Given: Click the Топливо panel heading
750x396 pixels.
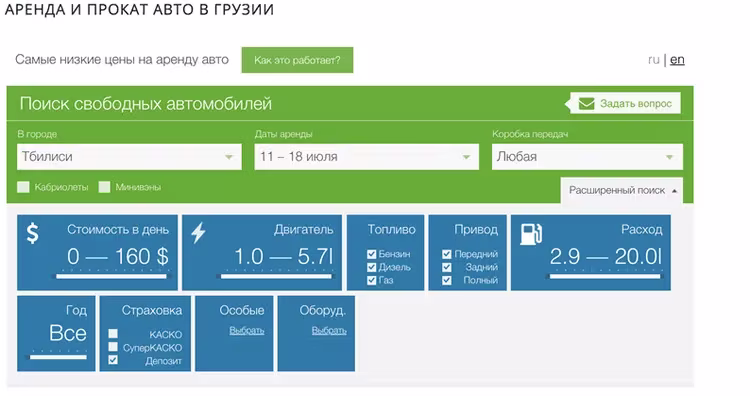Looking at the screenshot, I should [391, 230].
